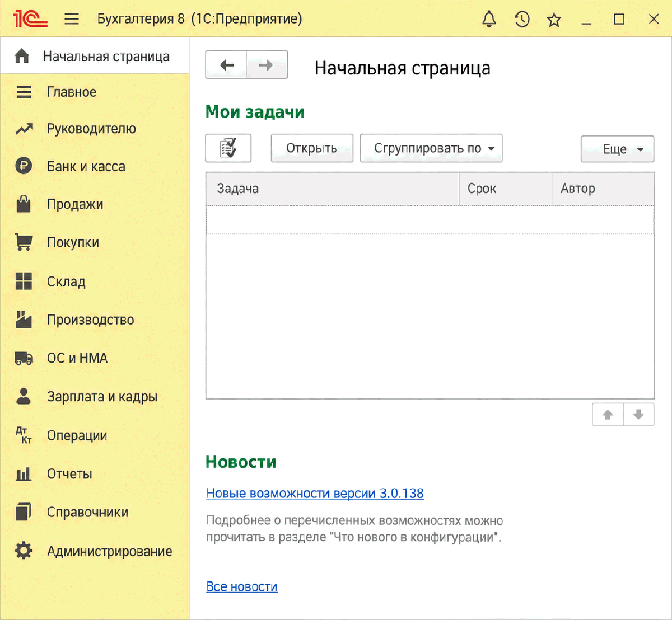Click the bar chart icon for Отчеты

tap(24, 475)
